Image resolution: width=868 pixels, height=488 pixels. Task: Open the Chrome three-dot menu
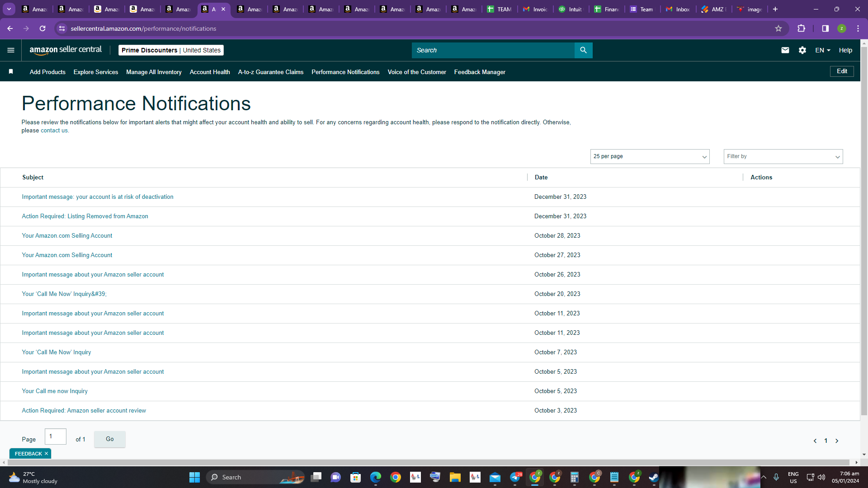click(858, 28)
